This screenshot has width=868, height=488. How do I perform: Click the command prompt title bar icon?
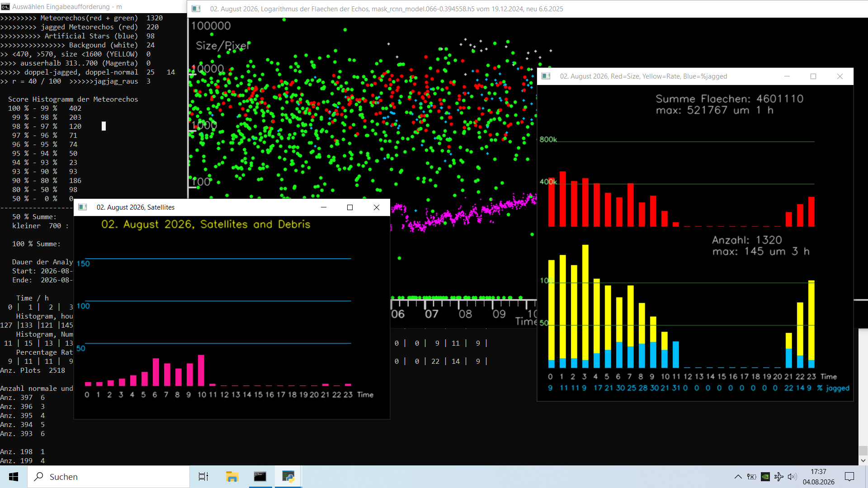pyautogui.click(x=5, y=7)
